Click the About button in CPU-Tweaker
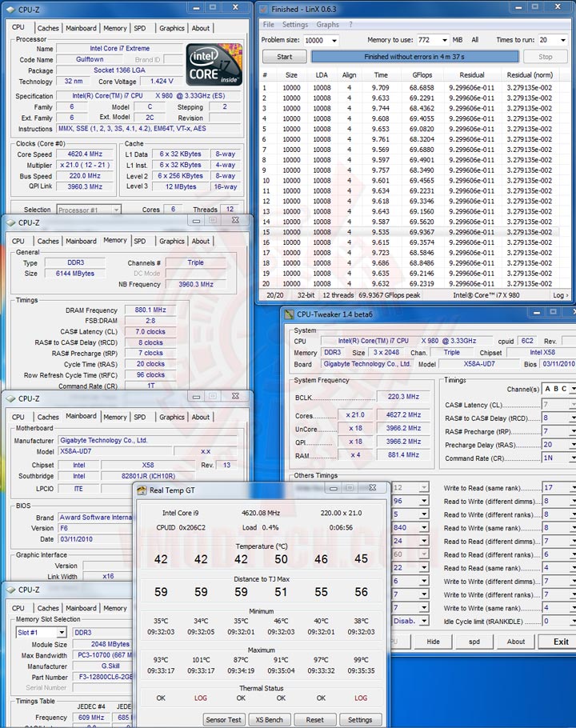The image size is (576, 728). [516, 642]
